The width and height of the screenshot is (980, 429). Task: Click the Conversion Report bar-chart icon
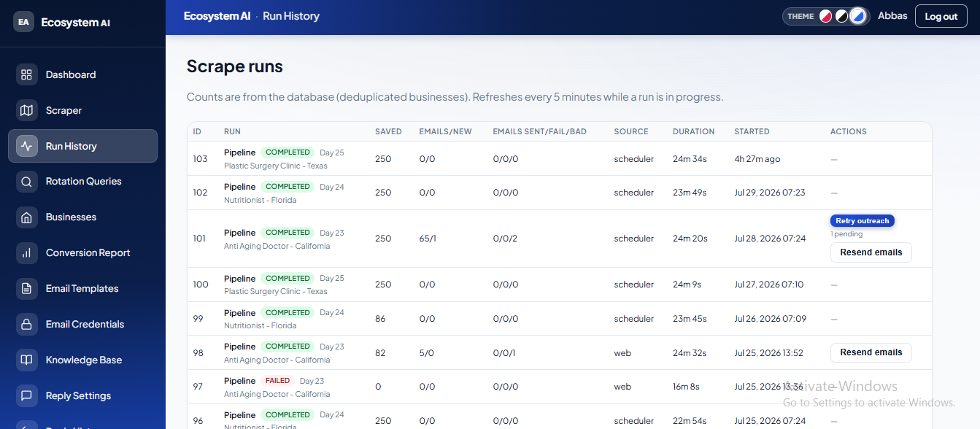[27, 253]
